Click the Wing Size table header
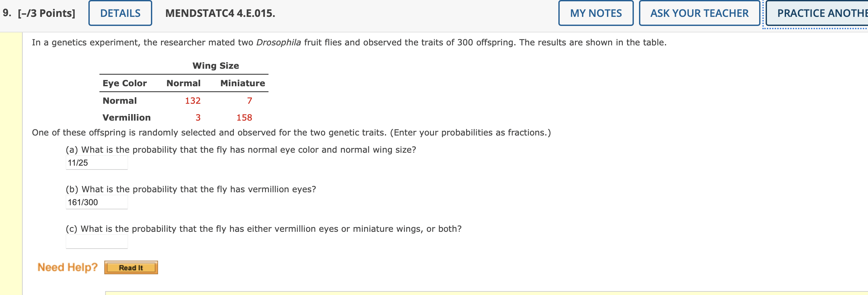This screenshot has height=295, width=868. tap(216, 65)
